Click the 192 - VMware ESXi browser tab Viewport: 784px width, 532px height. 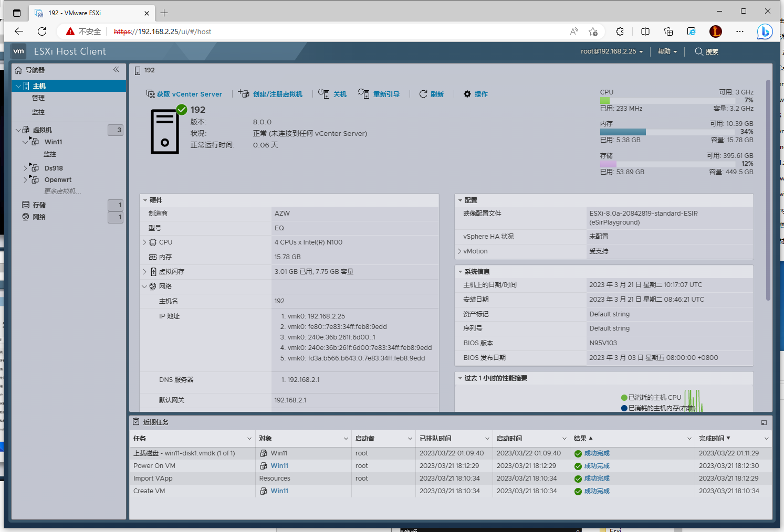click(92, 13)
